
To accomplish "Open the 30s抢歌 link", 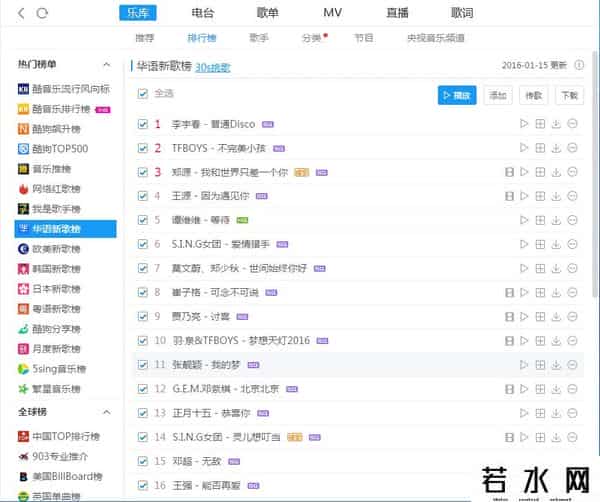I will point(213,68).
